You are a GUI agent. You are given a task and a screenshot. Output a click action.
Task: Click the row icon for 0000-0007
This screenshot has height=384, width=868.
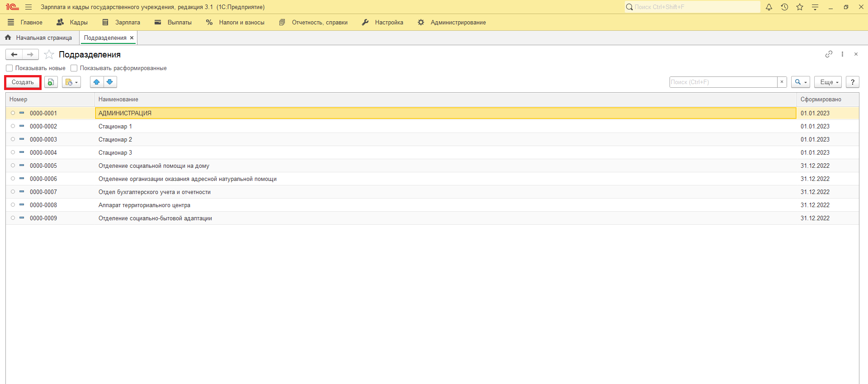pyautogui.click(x=22, y=192)
